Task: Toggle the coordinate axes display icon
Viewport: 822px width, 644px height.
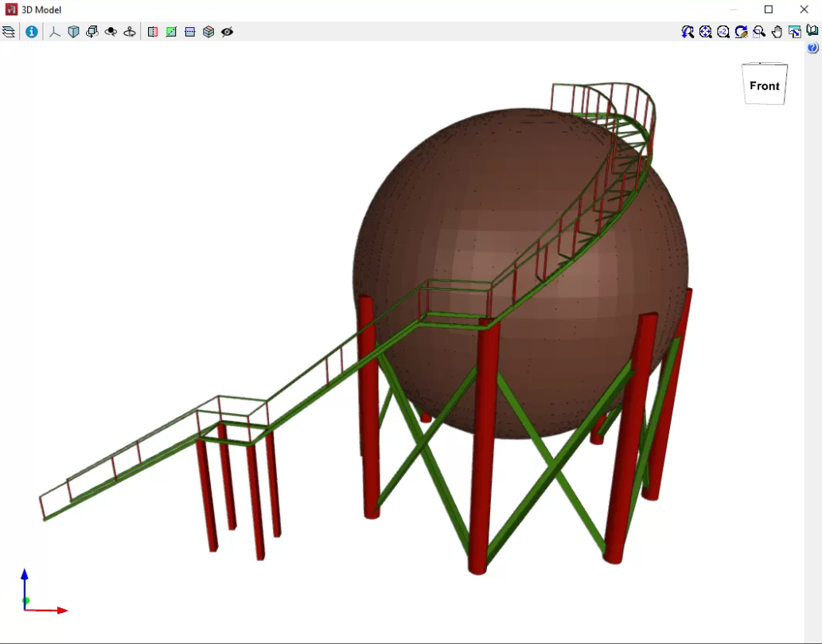Action: [55, 32]
